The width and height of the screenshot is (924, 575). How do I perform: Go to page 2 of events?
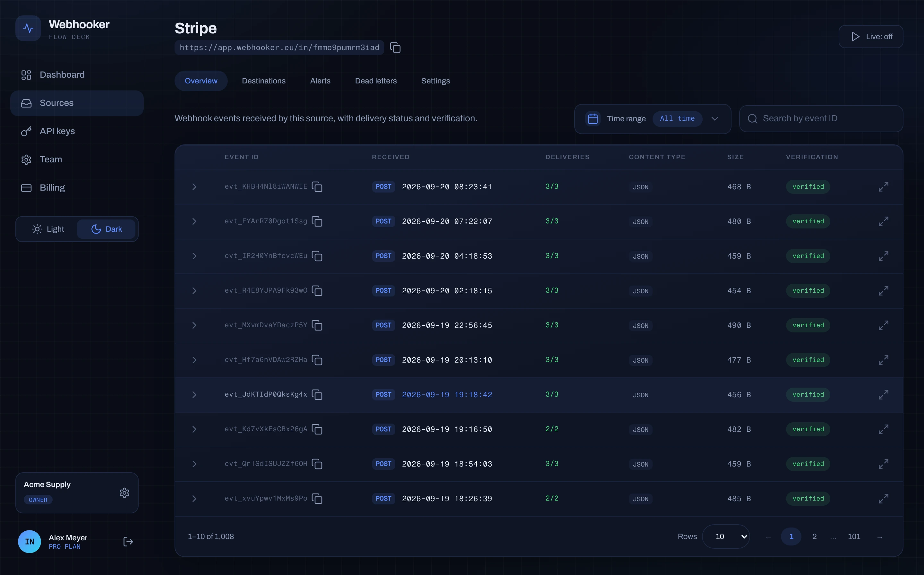point(815,536)
